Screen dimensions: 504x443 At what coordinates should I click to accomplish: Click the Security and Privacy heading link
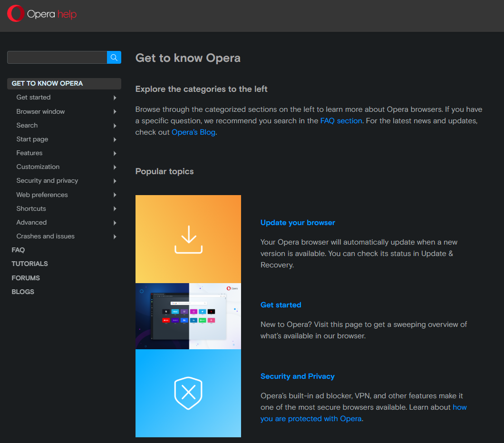point(298,376)
